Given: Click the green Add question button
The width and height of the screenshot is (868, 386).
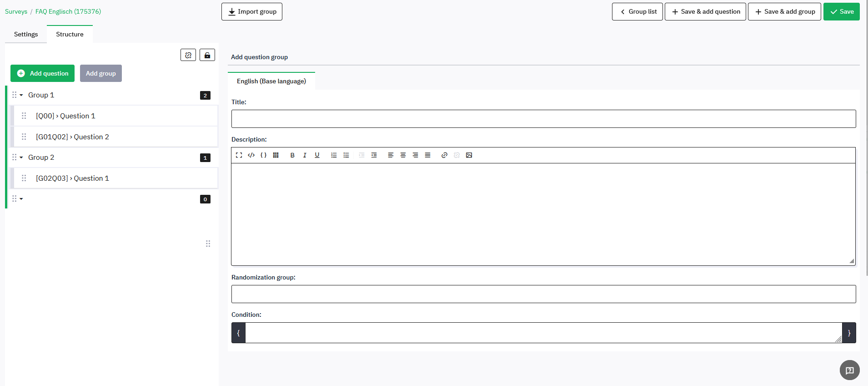Looking at the screenshot, I should coord(42,73).
